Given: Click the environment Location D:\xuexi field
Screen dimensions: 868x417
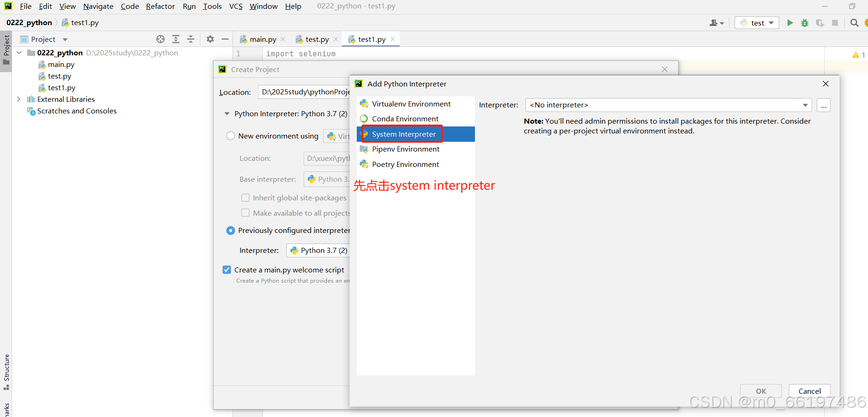Looking at the screenshot, I should coord(327,158).
